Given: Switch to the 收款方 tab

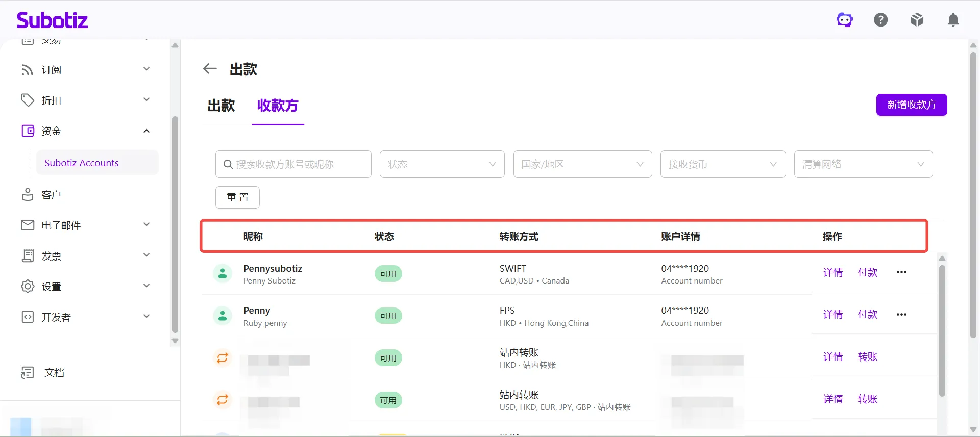Looking at the screenshot, I should [278, 106].
